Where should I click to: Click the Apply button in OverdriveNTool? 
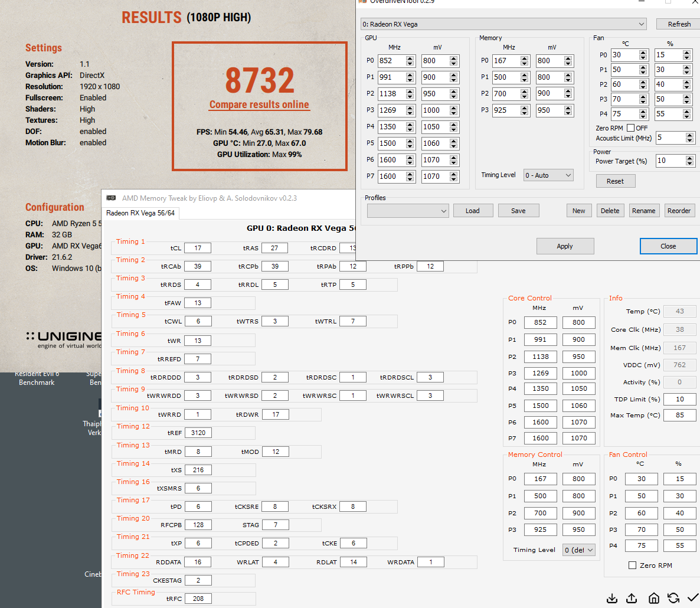click(565, 246)
